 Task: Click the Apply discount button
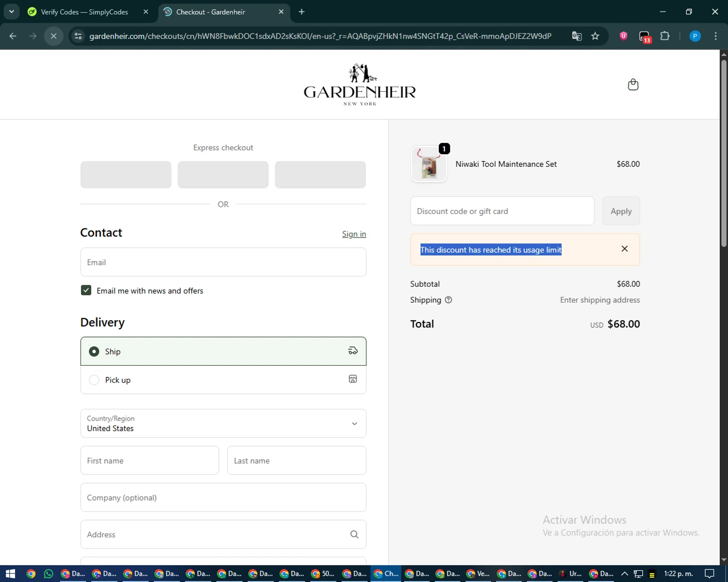point(621,211)
